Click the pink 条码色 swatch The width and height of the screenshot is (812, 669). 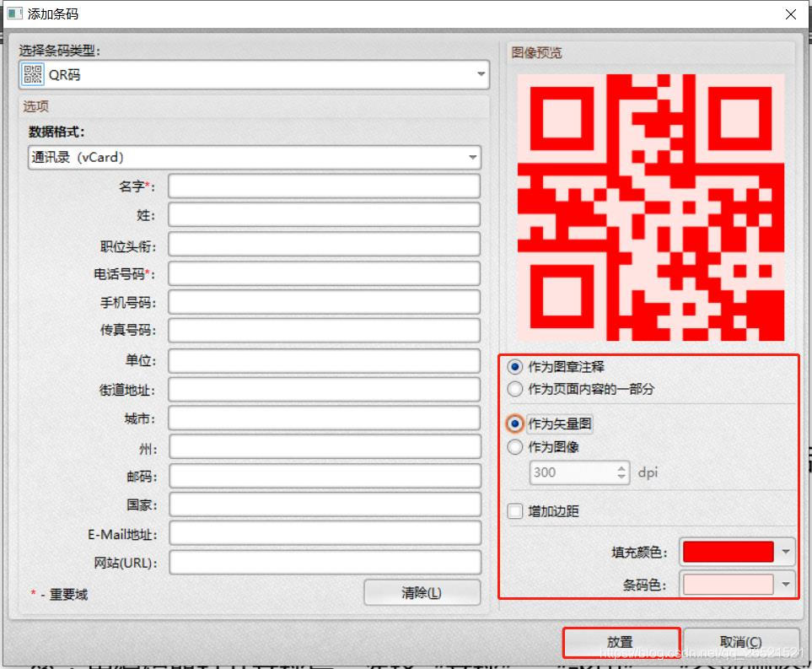(x=729, y=585)
